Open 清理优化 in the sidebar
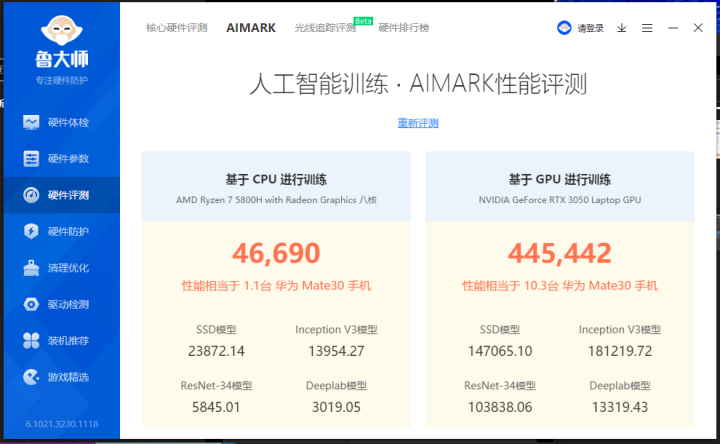Image resolution: width=720 pixels, height=444 pixels. click(x=62, y=268)
